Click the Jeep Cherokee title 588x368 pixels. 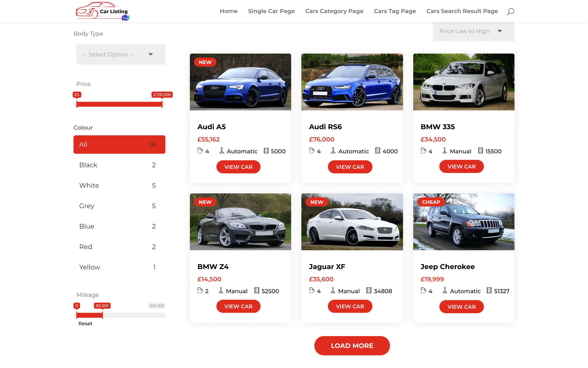tap(448, 267)
